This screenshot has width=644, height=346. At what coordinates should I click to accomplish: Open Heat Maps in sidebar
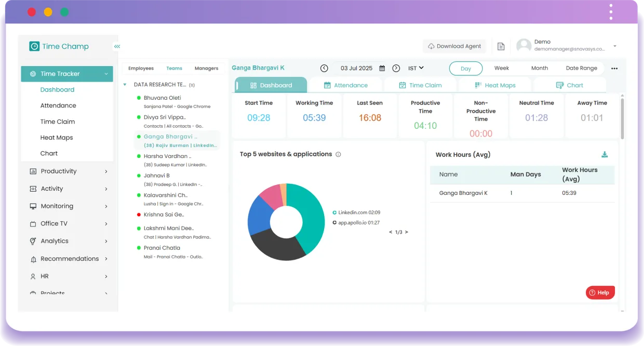click(x=57, y=138)
